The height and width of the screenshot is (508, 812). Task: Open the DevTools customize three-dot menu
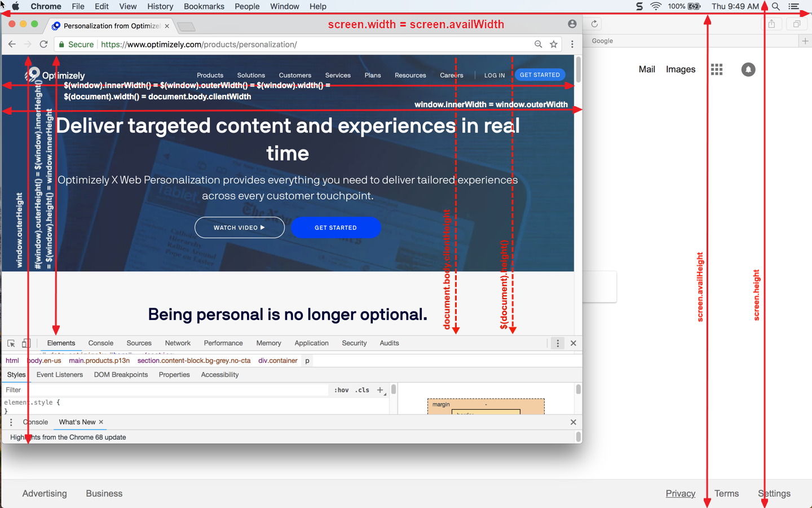tap(558, 343)
